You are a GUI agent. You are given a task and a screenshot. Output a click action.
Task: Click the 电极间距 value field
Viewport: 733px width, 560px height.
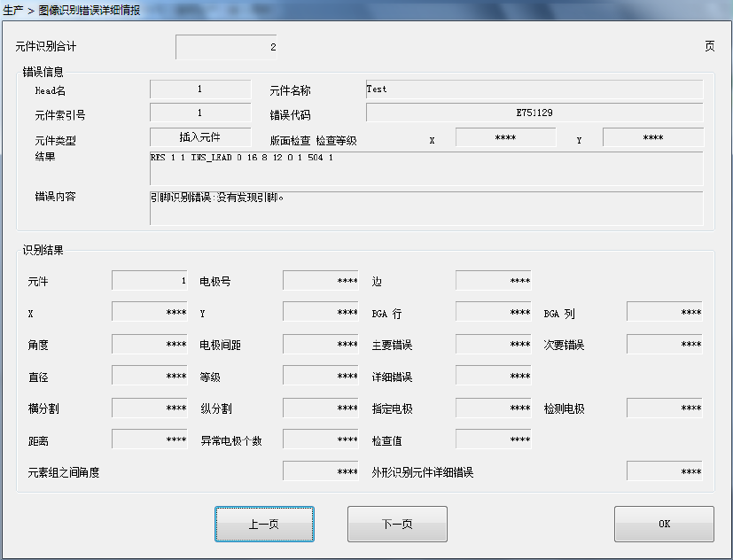pos(321,344)
